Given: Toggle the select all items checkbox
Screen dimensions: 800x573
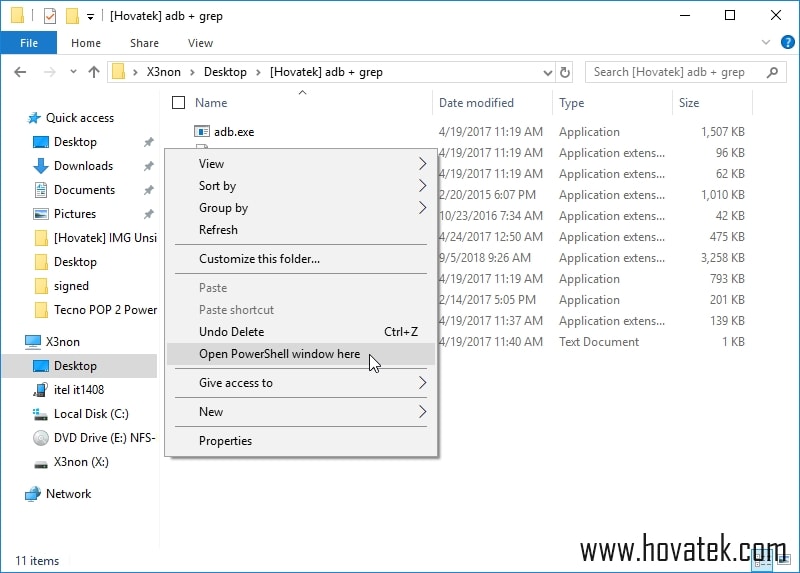Looking at the screenshot, I should tap(179, 103).
